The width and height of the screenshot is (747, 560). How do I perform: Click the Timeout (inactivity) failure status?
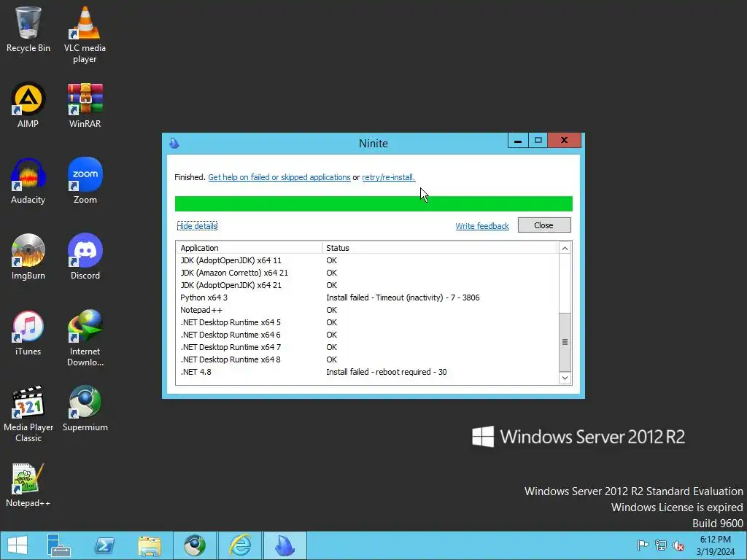click(x=403, y=297)
